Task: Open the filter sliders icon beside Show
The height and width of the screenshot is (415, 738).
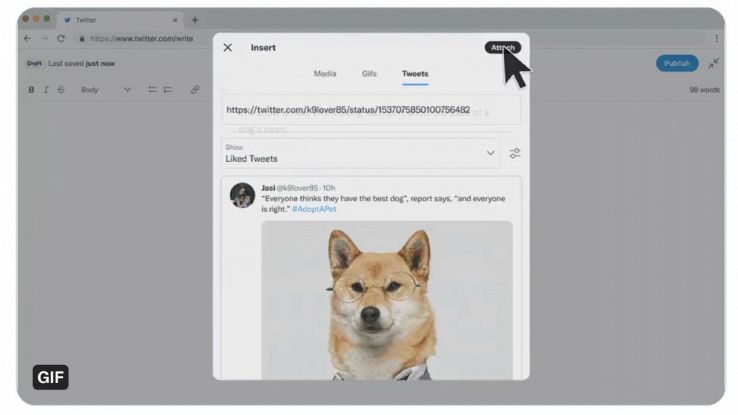Action: (x=515, y=153)
